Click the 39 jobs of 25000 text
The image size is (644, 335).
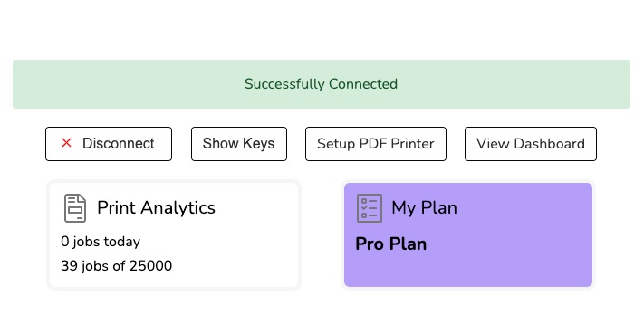116,265
